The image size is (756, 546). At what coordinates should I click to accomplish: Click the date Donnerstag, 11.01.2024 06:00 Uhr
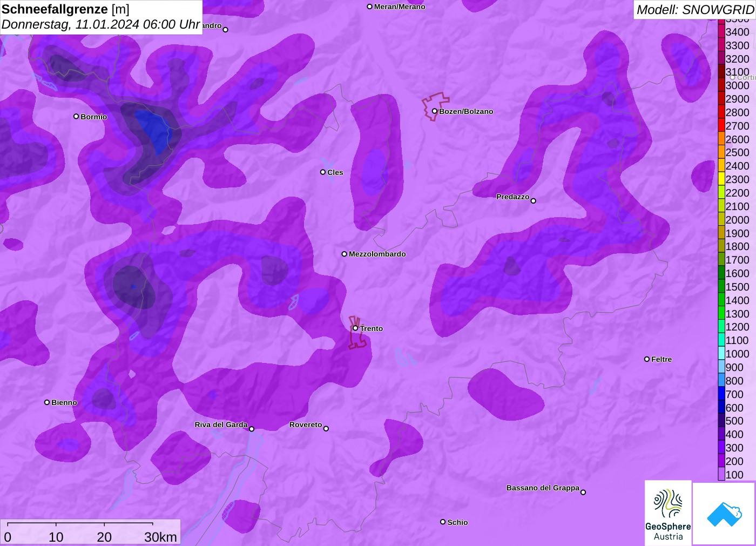pyautogui.click(x=101, y=24)
